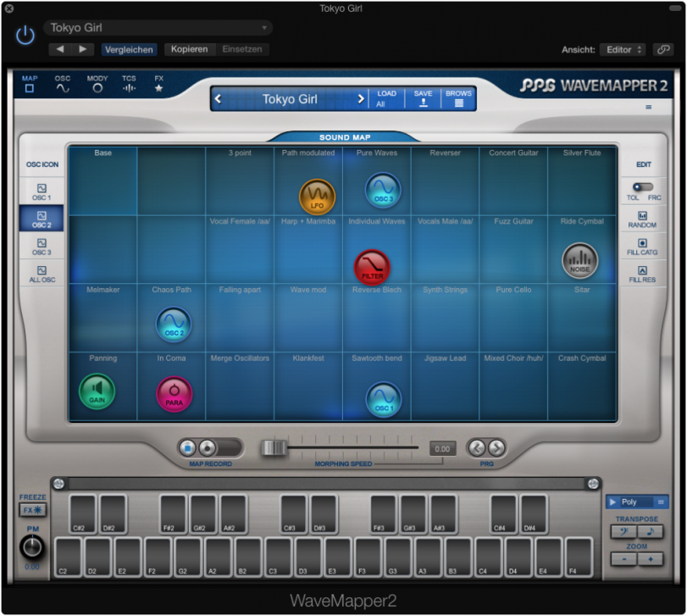This screenshot has height=616, width=687.
Task: Click the Kopieren button
Action: click(189, 49)
